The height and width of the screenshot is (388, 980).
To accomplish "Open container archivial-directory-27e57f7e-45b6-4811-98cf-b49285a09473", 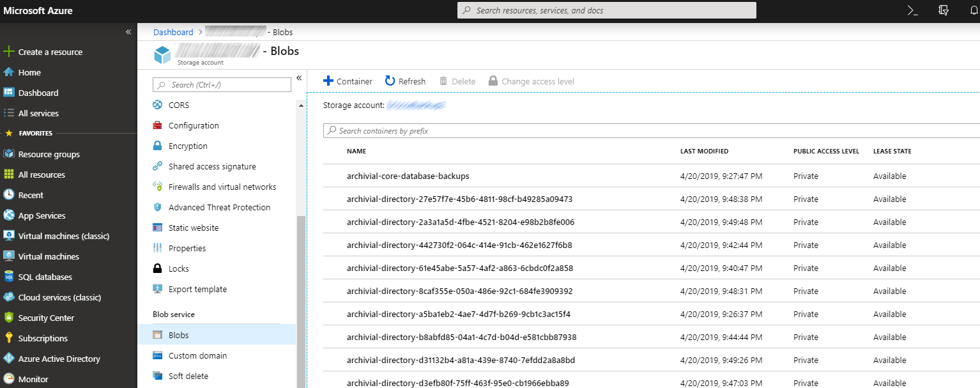I will (x=459, y=199).
